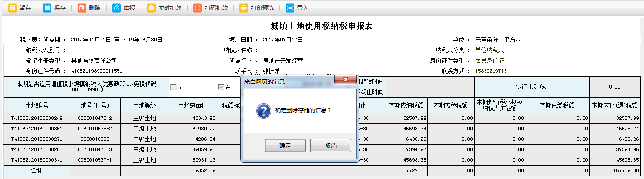Click the 导入 toolbar label
This screenshot has height=179, width=644.
[x=303, y=8]
